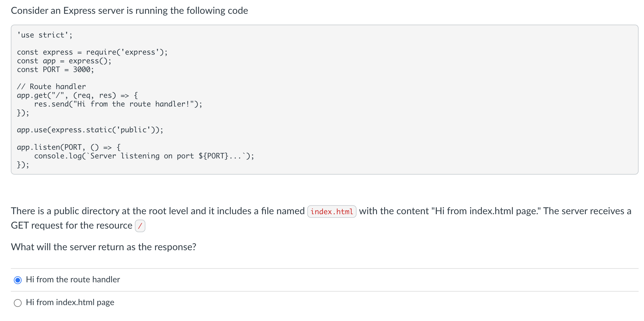Select the 'Hi from index.html page' radio button
Screen dimensions: 644x321
point(18,303)
